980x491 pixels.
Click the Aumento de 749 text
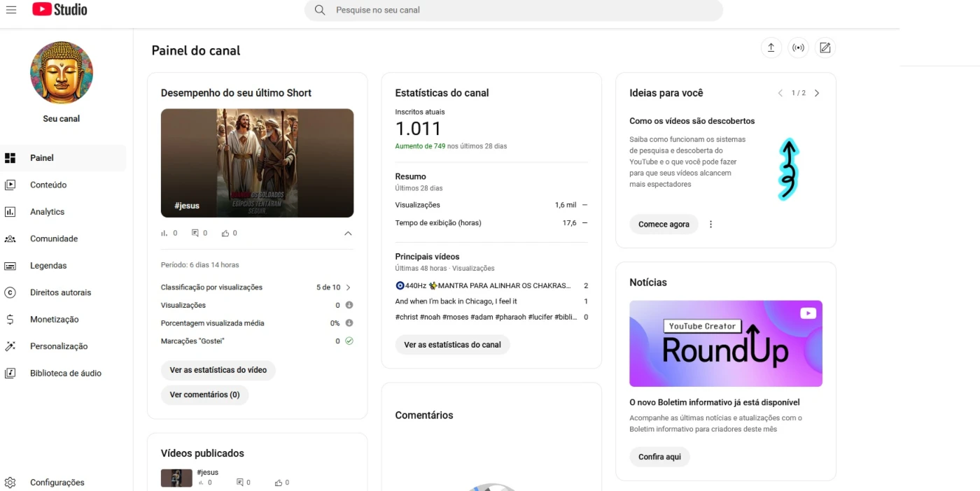point(420,146)
